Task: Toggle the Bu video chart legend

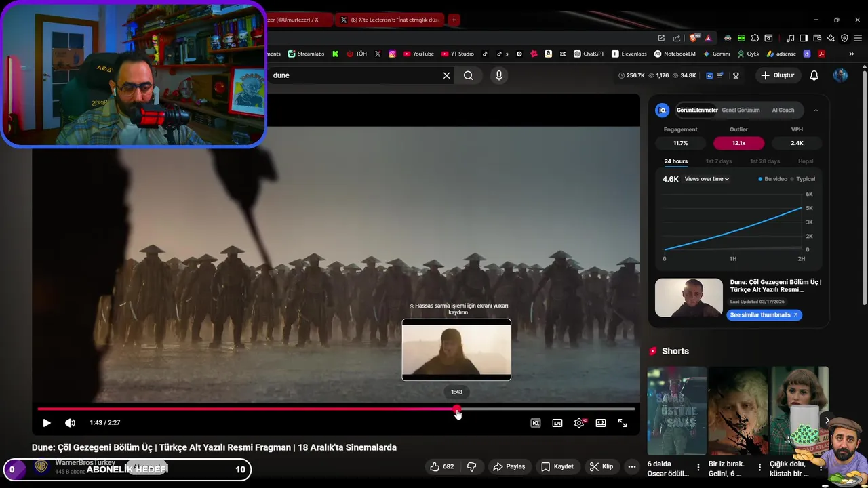Action: tap(773, 179)
